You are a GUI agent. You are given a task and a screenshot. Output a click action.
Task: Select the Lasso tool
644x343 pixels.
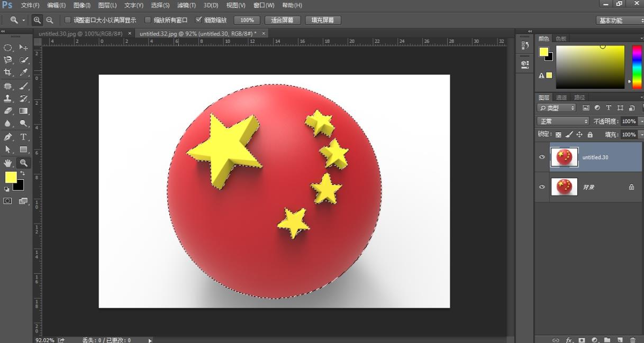click(8, 60)
